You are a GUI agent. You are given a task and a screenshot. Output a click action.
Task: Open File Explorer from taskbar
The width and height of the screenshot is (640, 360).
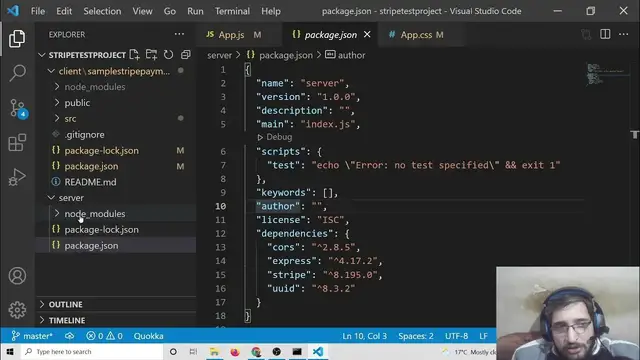tap(214, 351)
